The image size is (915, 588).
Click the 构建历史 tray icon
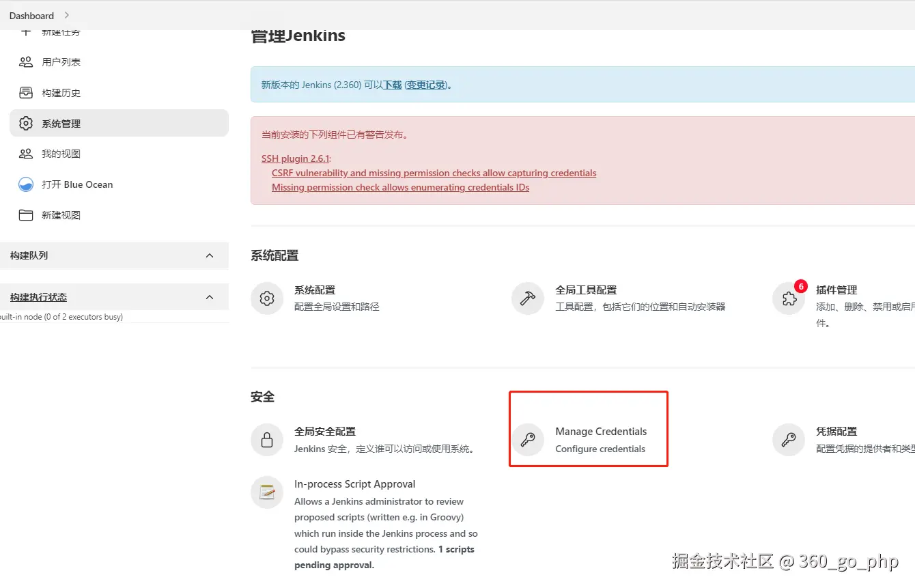(x=26, y=93)
